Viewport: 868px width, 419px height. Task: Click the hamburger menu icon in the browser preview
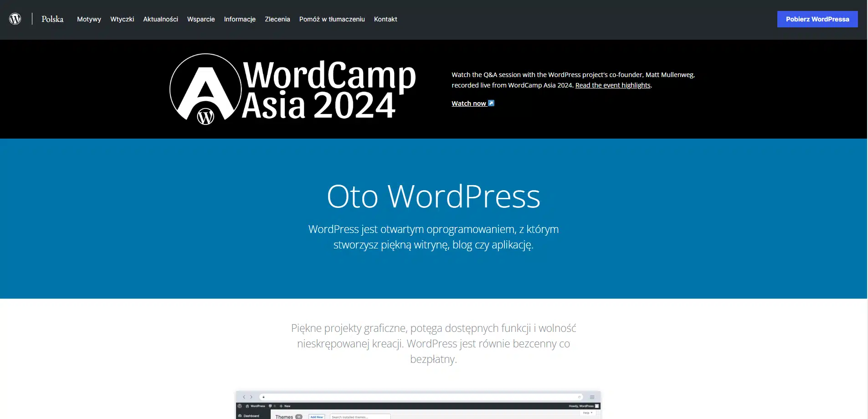(x=592, y=397)
